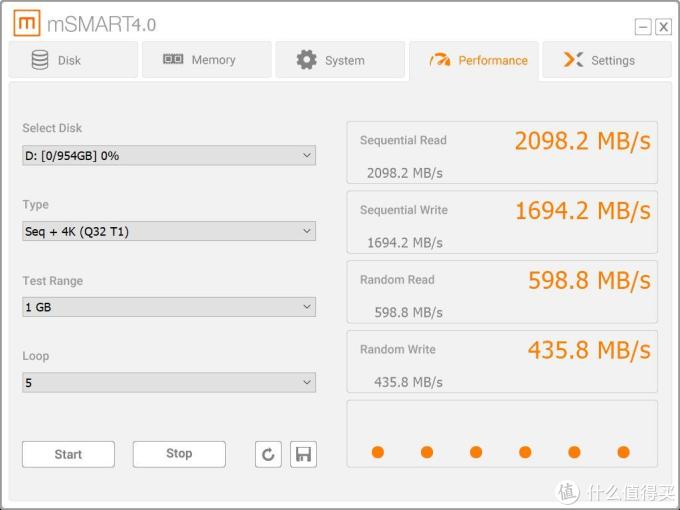Open the System tab
This screenshot has width=680, height=510.
click(340, 60)
